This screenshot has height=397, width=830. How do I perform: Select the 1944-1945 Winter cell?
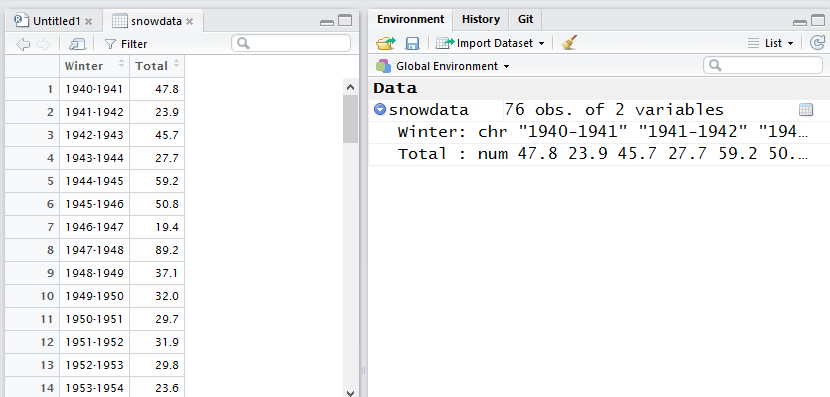point(94,181)
